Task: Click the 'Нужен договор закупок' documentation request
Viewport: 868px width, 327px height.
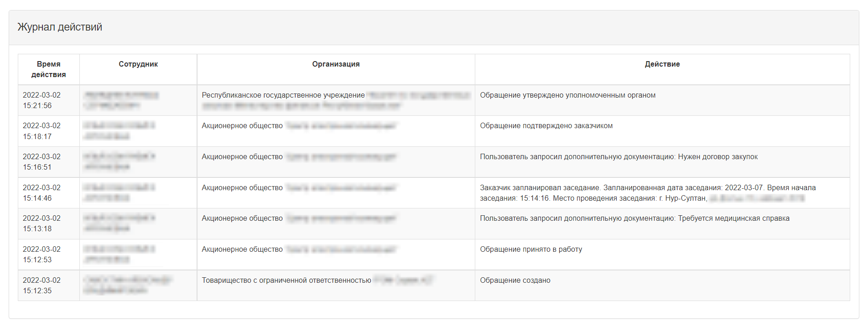Action: pyautogui.click(x=717, y=157)
